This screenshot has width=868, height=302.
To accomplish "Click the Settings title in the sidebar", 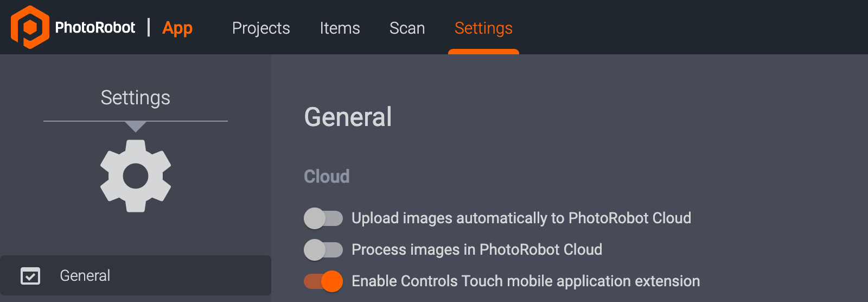I will coord(136,98).
